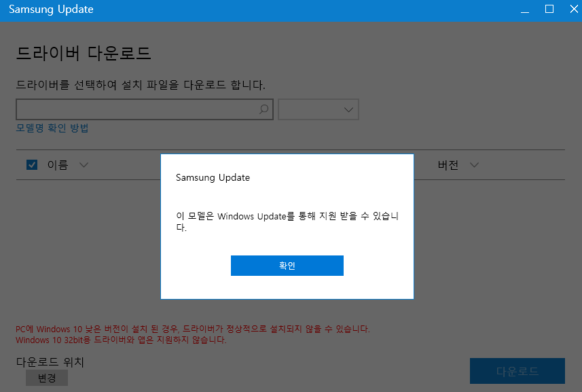
Task: Click the 다운로드 위치 label
Action: 50,361
